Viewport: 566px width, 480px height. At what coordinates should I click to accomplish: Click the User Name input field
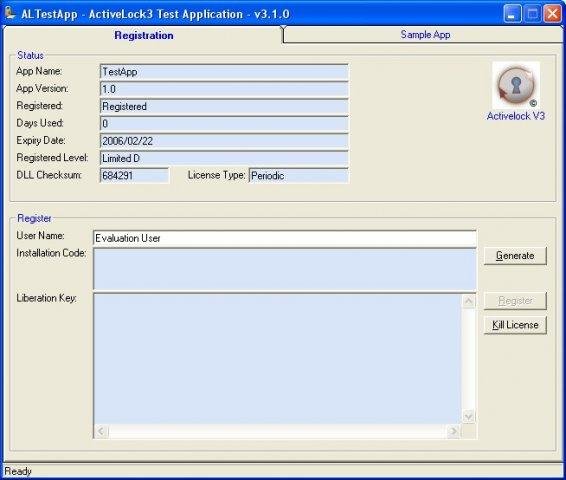284,238
